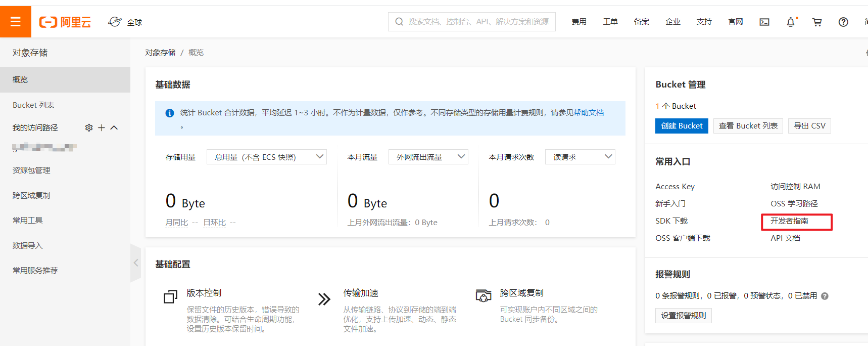The width and height of the screenshot is (868, 346).
Task: Open 读请求 request type dropdown
Action: coord(580,157)
